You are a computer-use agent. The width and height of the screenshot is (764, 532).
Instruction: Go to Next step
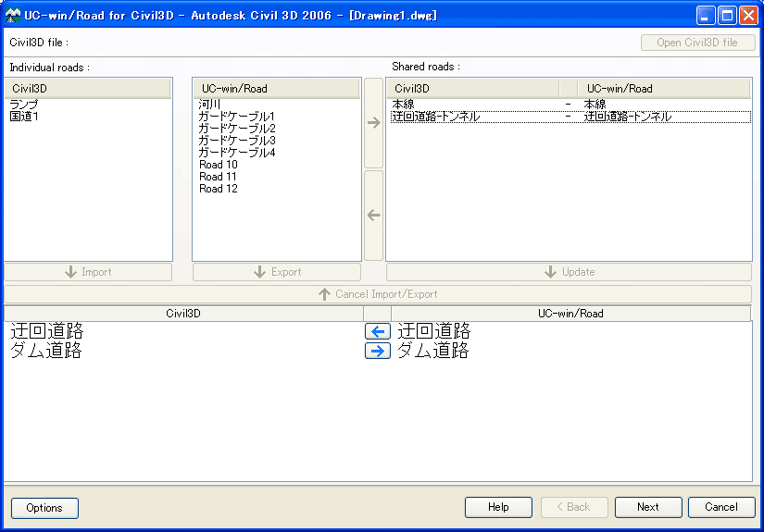click(x=648, y=507)
